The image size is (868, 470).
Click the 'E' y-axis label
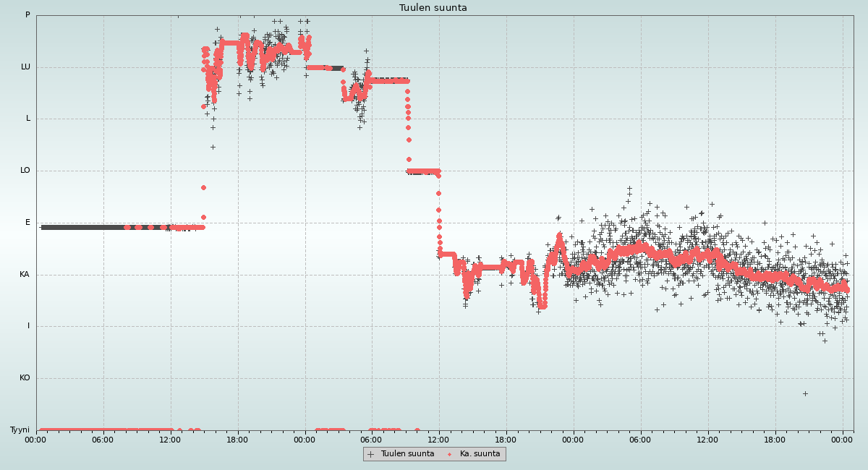click(28, 223)
